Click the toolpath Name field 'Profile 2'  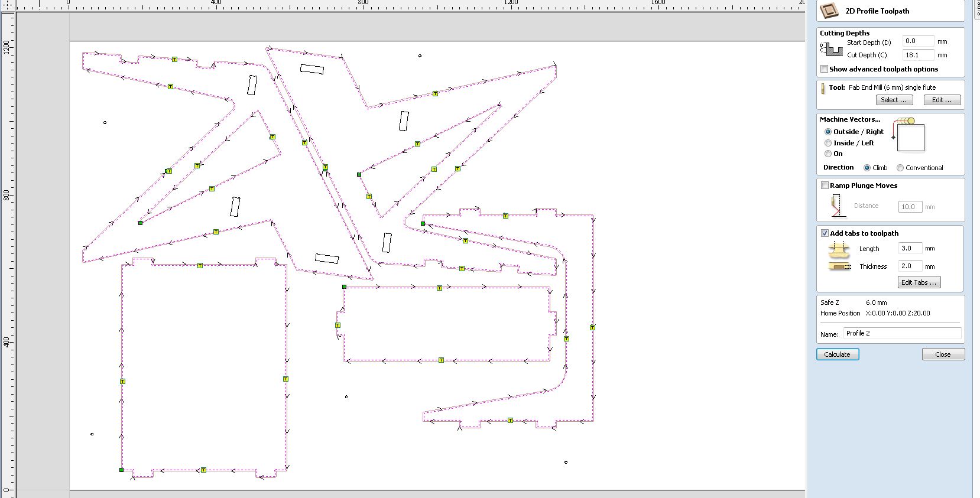903,333
